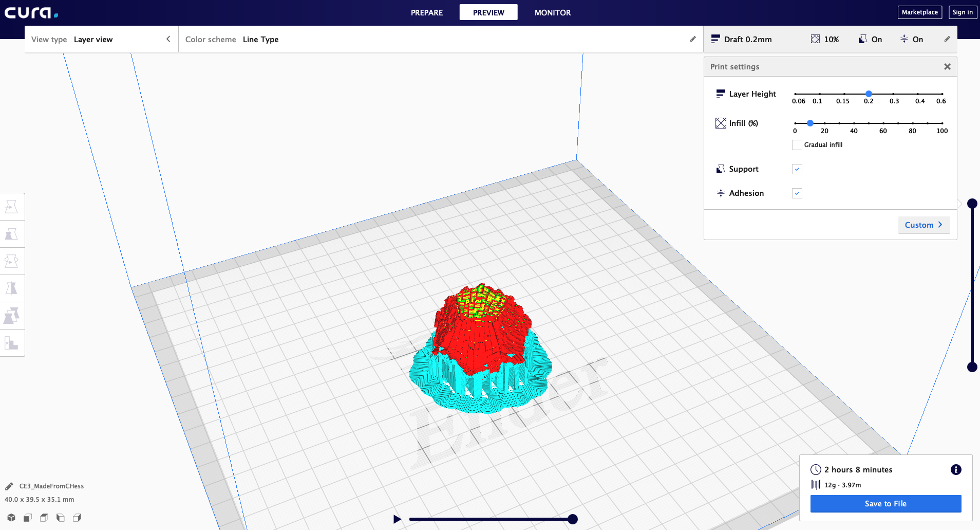Image resolution: width=980 pixels, height=530 pixels.
Task: Select the Move tool in left toolbar
Action: tap(11, 207)
